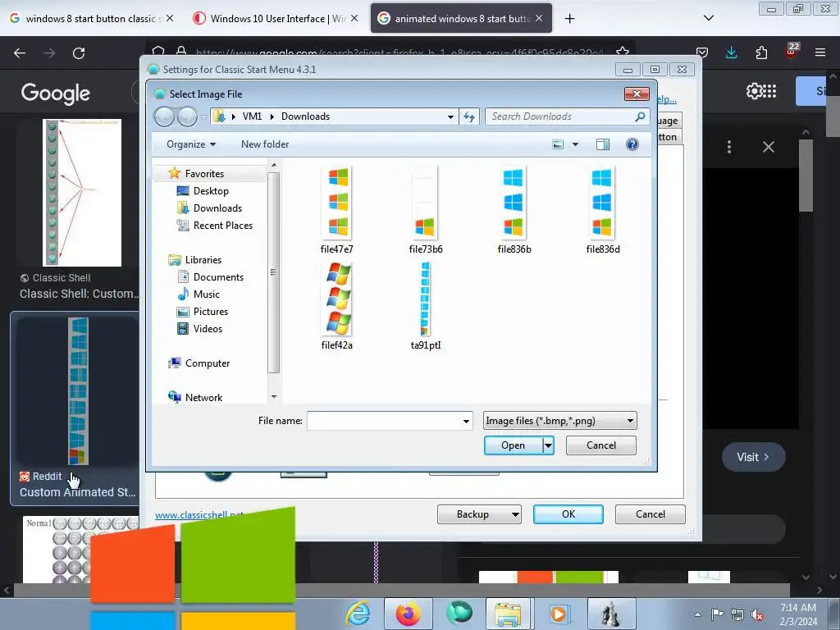Select the ta91ptI image strip file
840x630 pixels.
pos(426,299)
